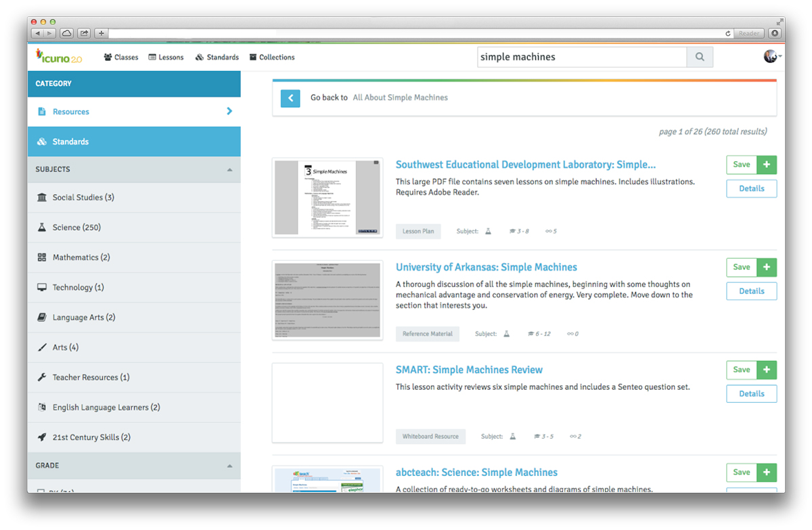
Task: Filter by Arts (4)
Action: (134, 347)
